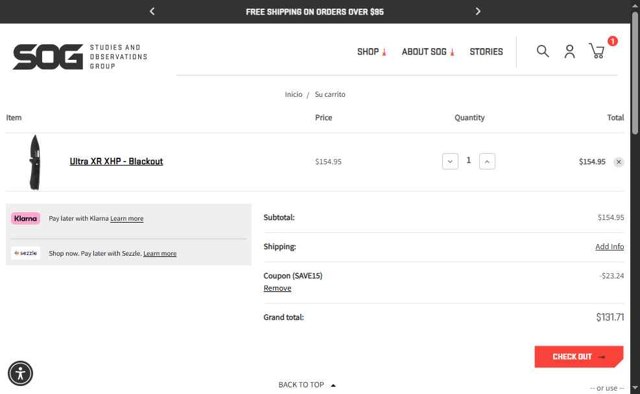
Task: Click the Sezzle logo badge
Action: pos(25,253)
